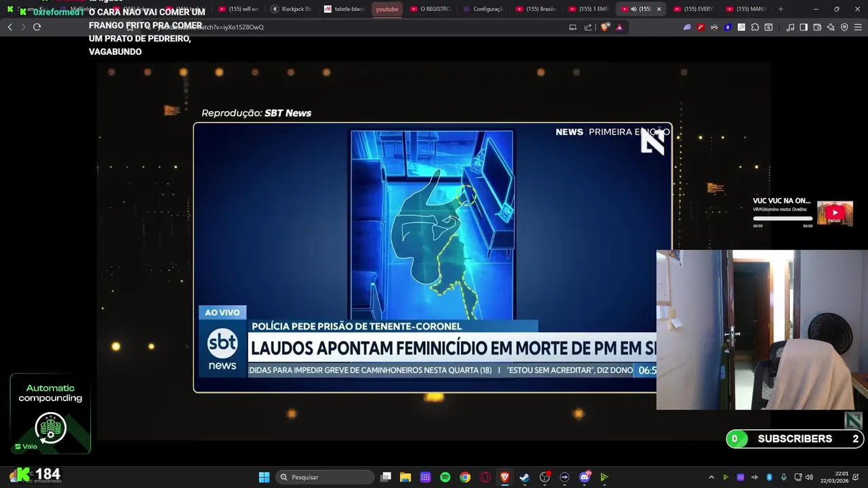Open the Brave Rewards triangle icon

coord(619,27)
